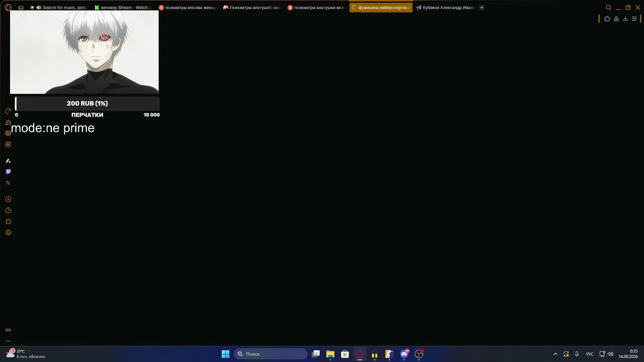
Task: Show hidden system tray icons
Action: pos(555,354)
